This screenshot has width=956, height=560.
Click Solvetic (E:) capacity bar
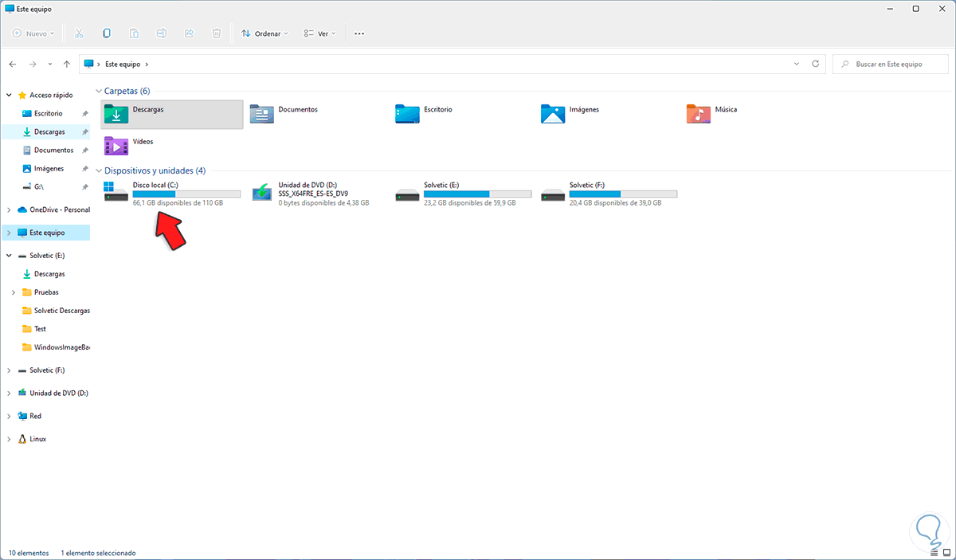tap(478, 194)
